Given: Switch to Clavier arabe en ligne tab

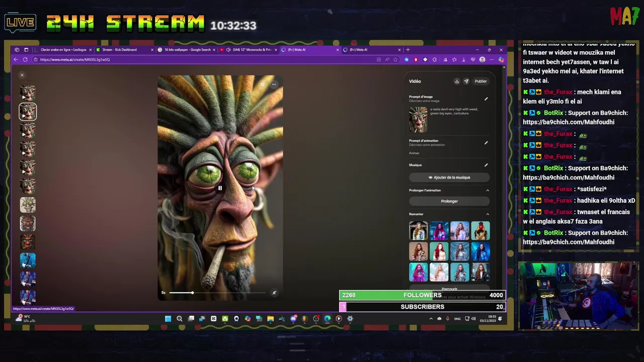Looking at the screenshot, I should click(62, 50).
